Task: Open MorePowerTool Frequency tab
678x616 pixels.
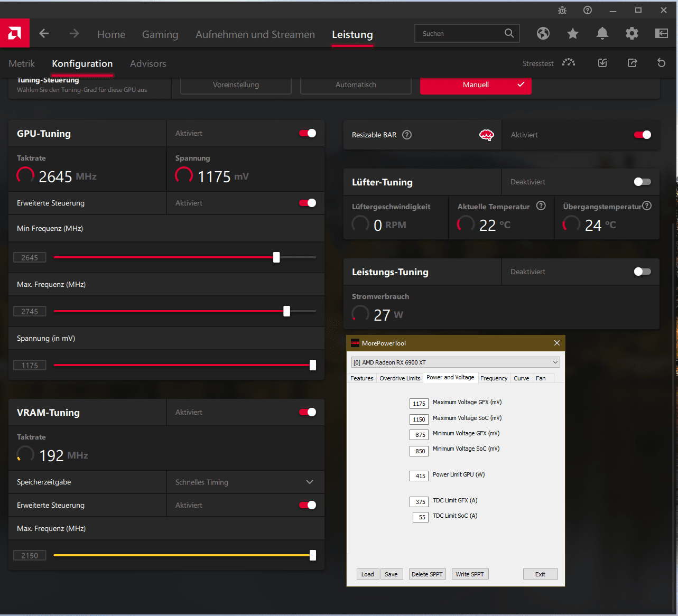Action: click(494, 378)
